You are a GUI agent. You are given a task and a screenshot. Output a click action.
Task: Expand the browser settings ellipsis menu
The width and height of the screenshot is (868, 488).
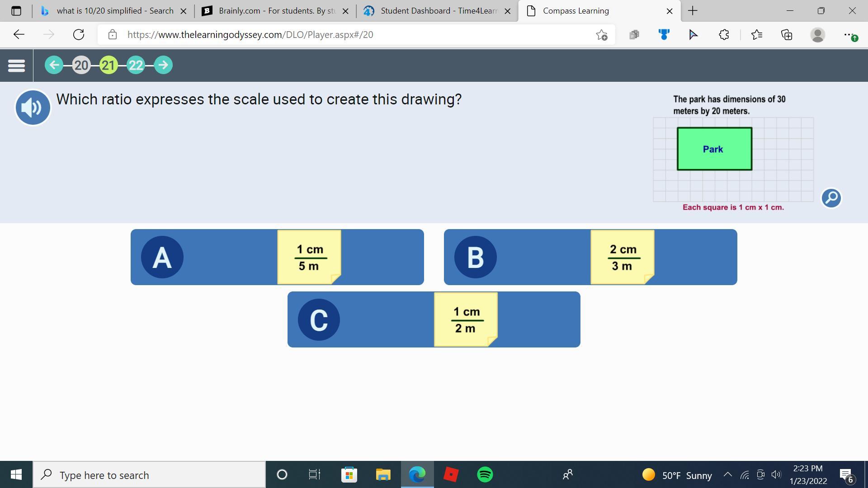(848, 35)
